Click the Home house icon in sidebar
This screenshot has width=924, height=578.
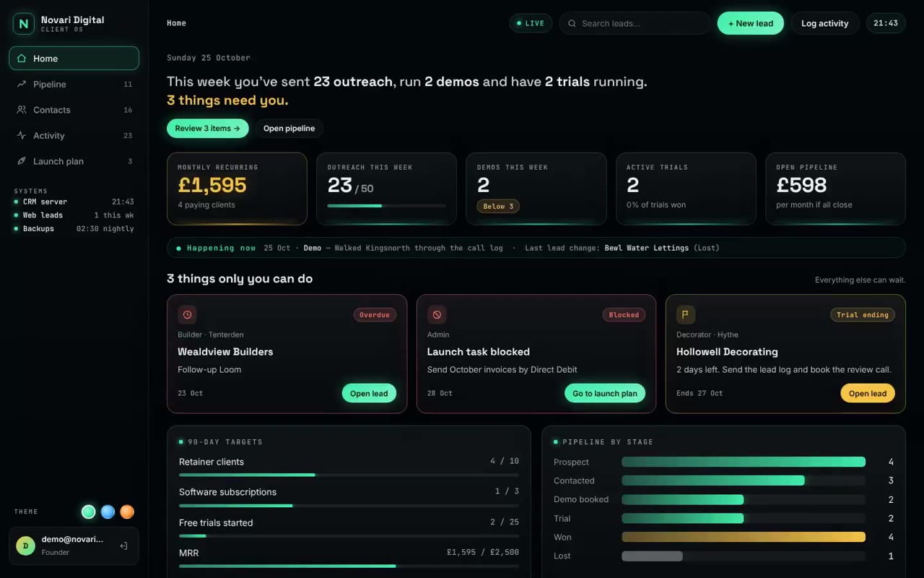click(22, 59)
